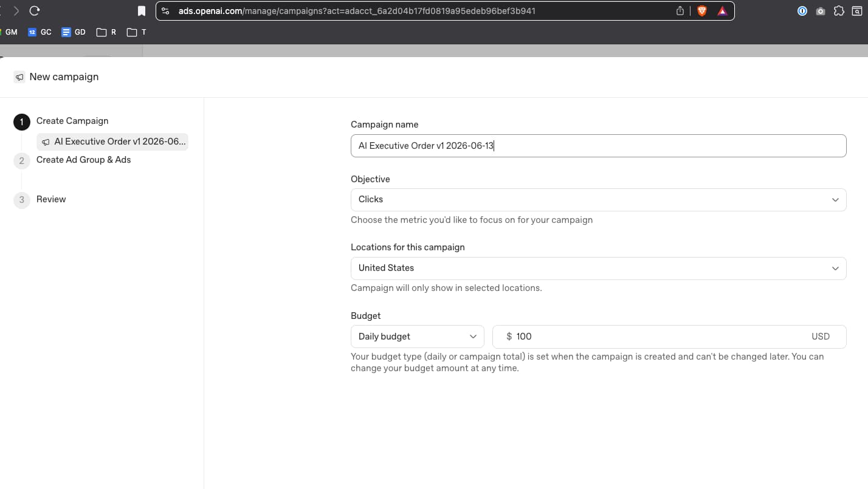The image size is (868, 489).
Task: Click the step 3 number circle
Action: click(x=22, y=200)
